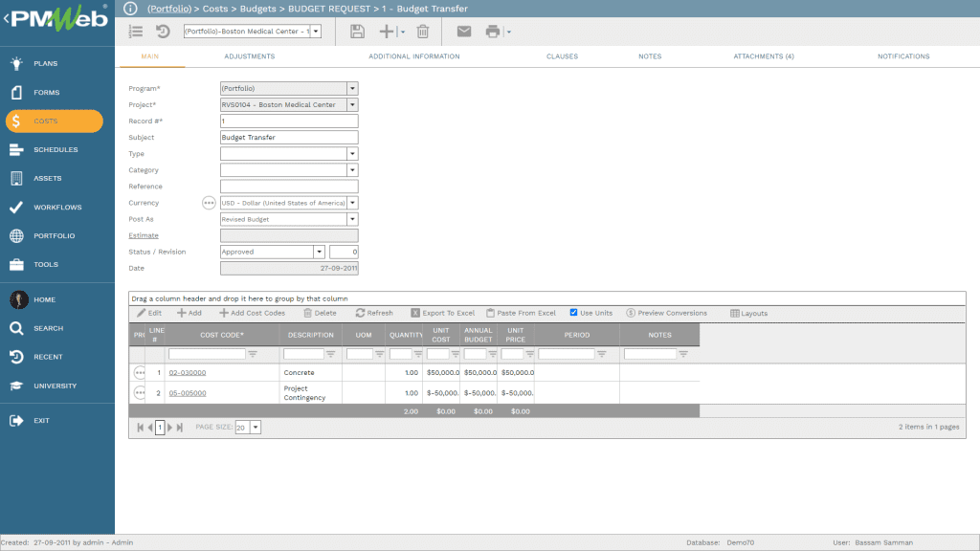This screenshot has height=551, width=980.
Task: Click the Edit button in grid toolbar
Action: pyautogui.click(x=149, y=313)
